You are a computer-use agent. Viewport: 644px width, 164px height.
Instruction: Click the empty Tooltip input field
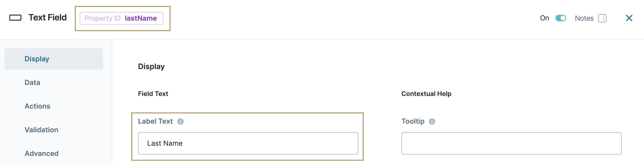tap(511, 143)
